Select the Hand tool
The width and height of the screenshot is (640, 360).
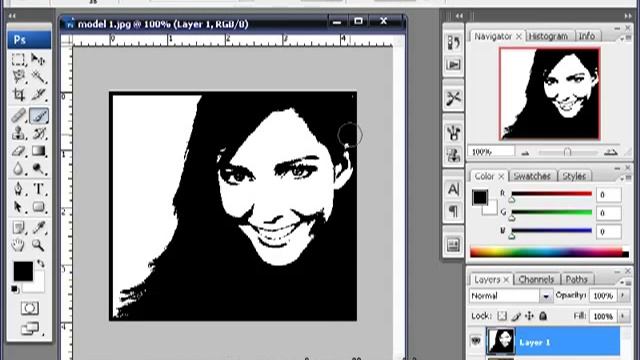click(18, 245)
